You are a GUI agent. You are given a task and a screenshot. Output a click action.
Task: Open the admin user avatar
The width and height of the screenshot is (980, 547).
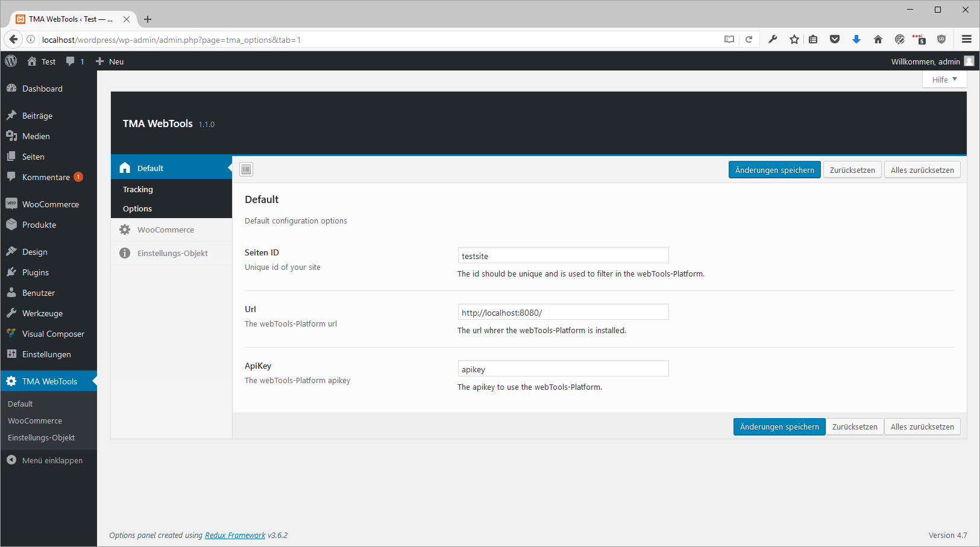pos(969,61)
